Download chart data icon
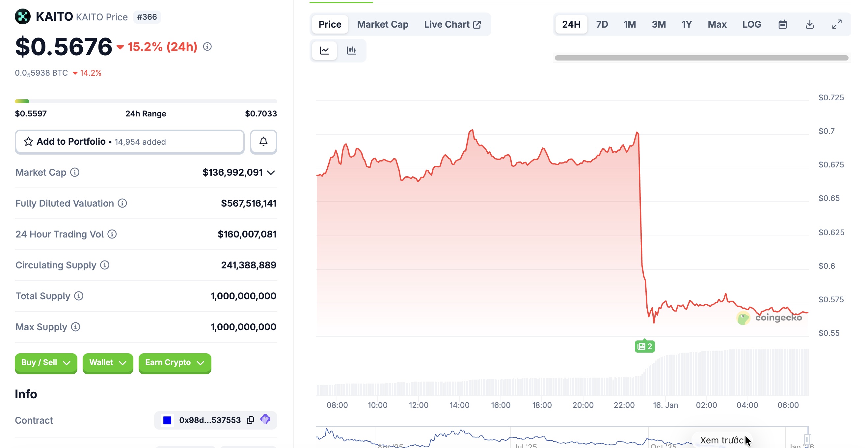868x448 pixels. pos(809,24)
